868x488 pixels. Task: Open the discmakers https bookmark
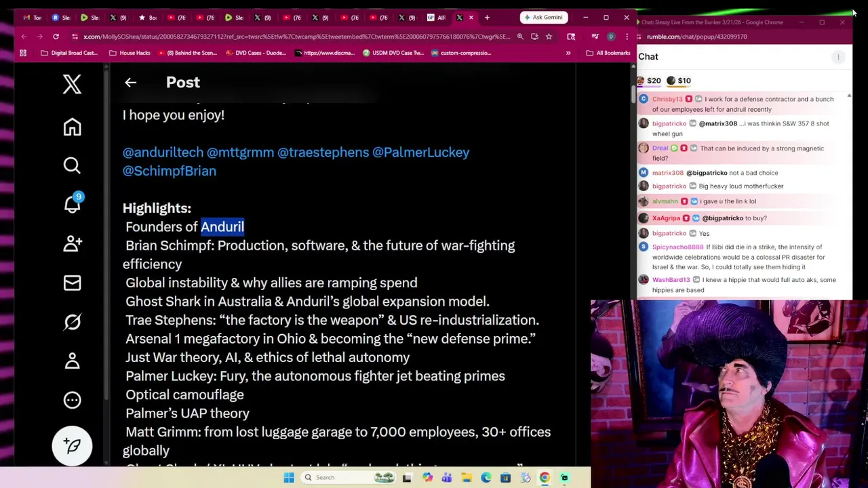tap(324, 53)
